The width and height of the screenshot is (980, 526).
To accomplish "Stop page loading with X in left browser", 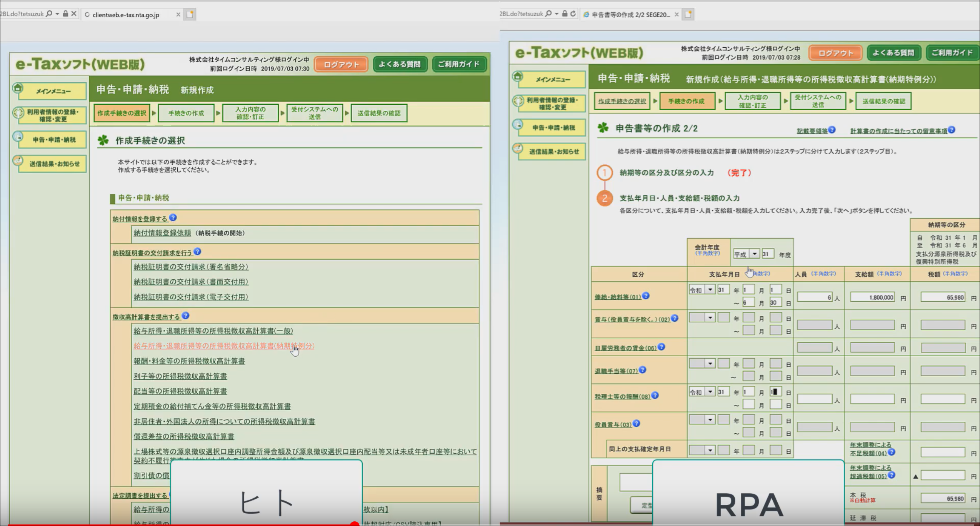I will pyautogui.click(x=74, y=14).
